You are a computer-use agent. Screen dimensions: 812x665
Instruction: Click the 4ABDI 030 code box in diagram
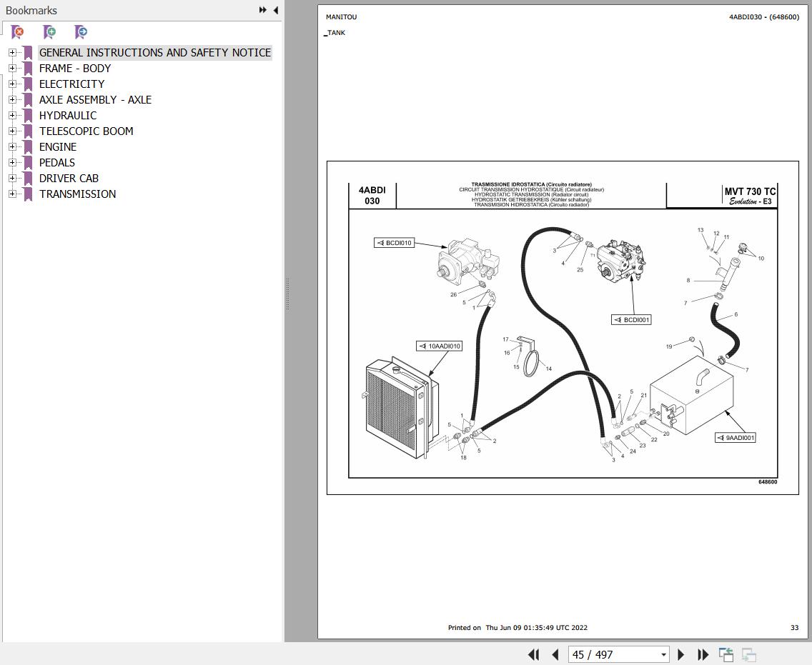tap(372, 196)
